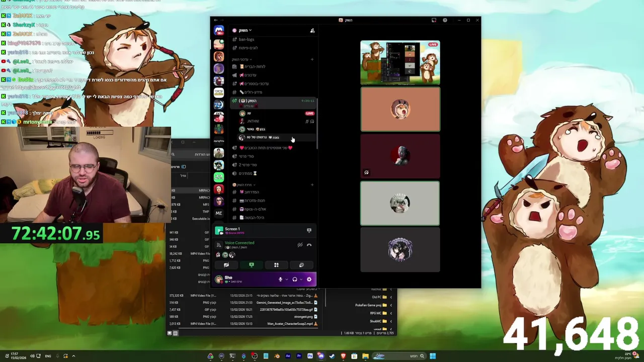This screenshot has width=644, height=362.
Task: Open Sho user profile panel
Action: (x=244, y=279)
